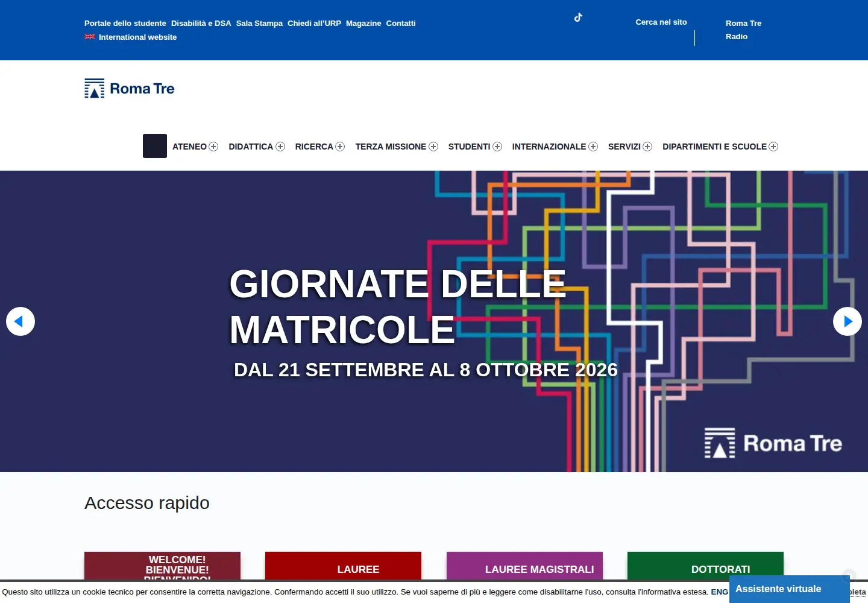This screenshot has width=868, height=603.
Task: Expand the ATENEO menu plus icon
Action: pyautogui.click(x=213, y=147)
